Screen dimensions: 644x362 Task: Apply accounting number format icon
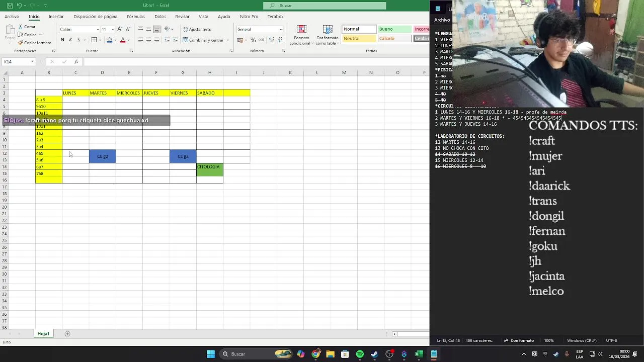[x=240, y=40]
